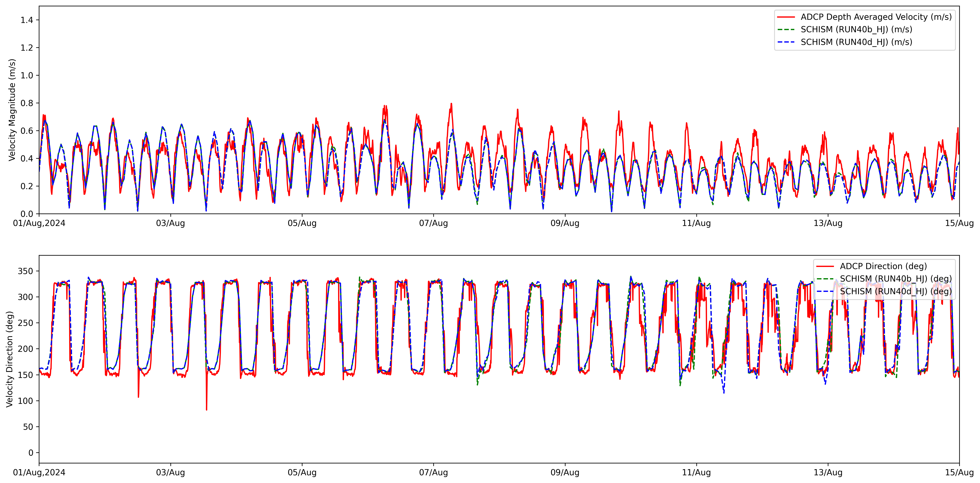Click the 350 value on the direction axis
The image size is (980, 483).
click(26, 271)
